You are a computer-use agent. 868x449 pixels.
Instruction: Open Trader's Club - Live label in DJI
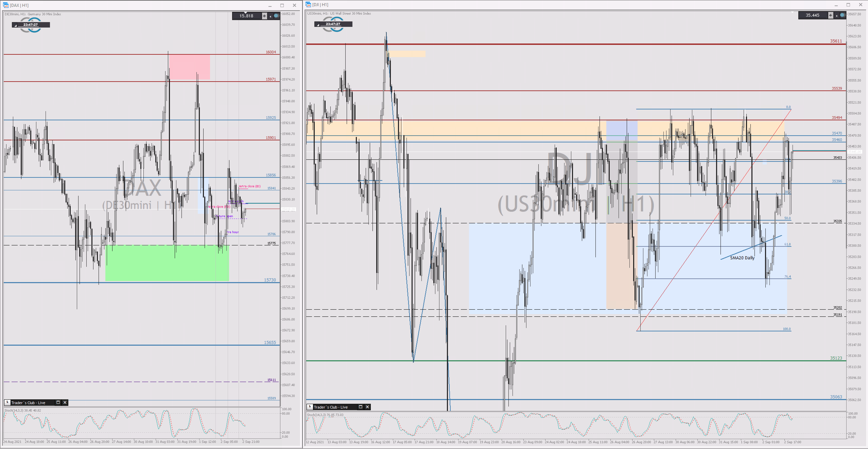coord(331,407)
